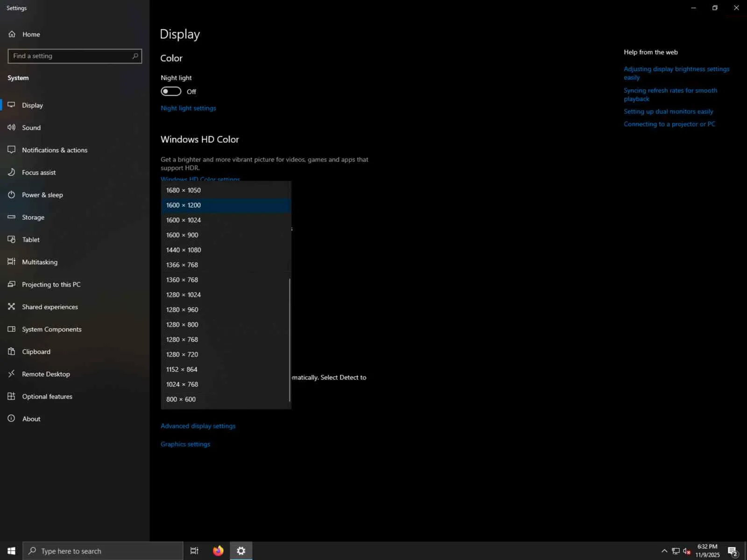Screen dimensions: 747x560
Task: Open the network status tray icon
Action: pos(676,551)
